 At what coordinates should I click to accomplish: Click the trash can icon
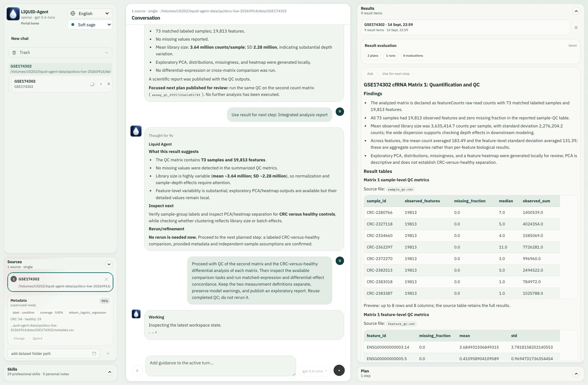coord(14,52)
